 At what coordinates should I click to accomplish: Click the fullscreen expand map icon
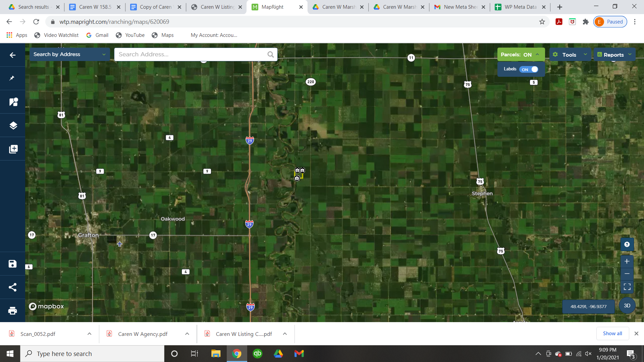coord(627,287)
